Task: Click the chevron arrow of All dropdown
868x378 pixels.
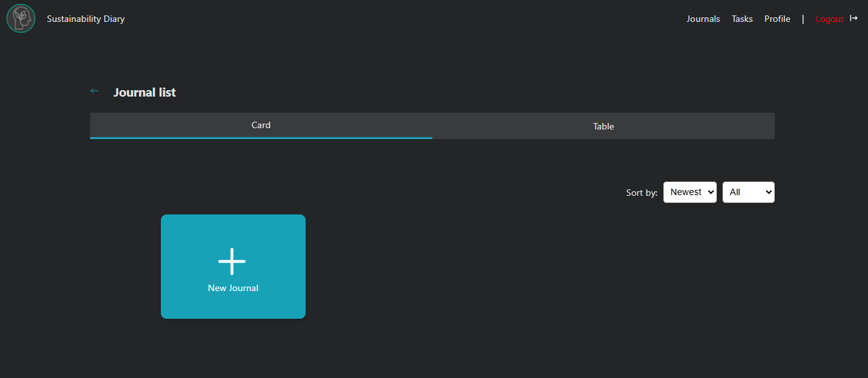Action: [767, 192]
